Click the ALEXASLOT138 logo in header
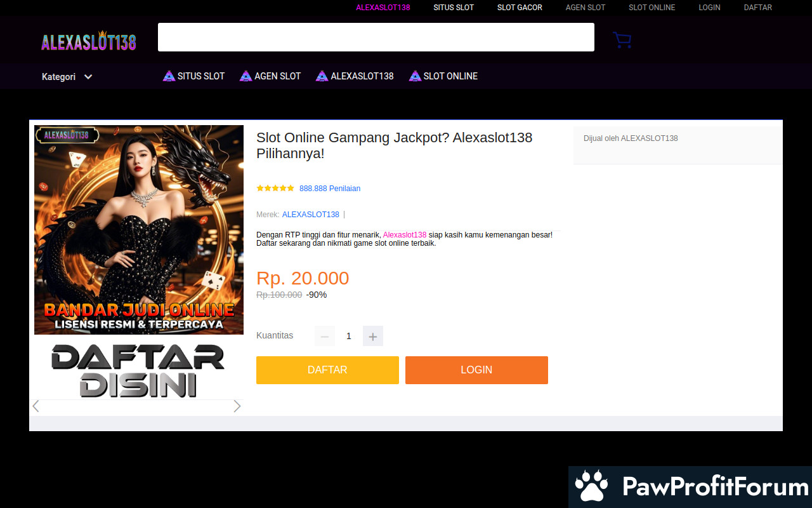The height and width of the screenshot is (508, 812). coord(89,42)
